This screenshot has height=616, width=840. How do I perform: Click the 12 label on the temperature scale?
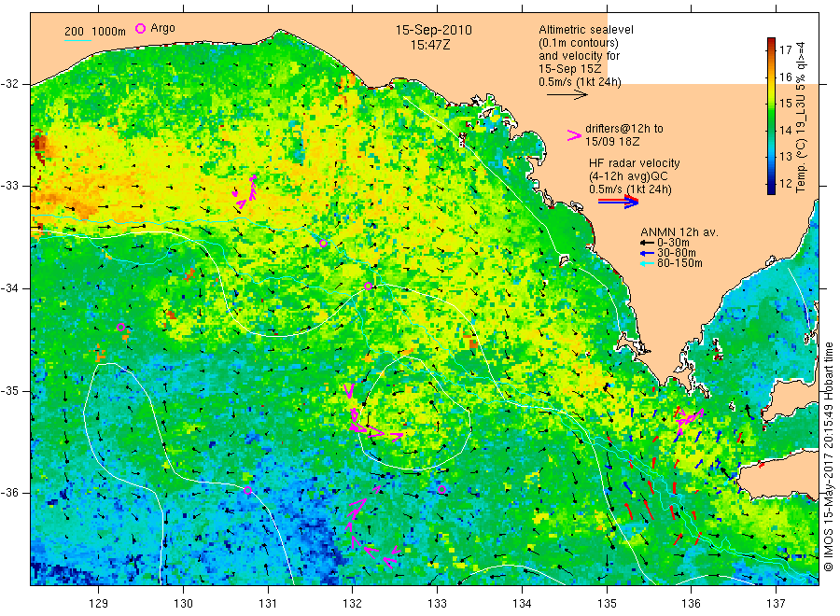[785, 183]
